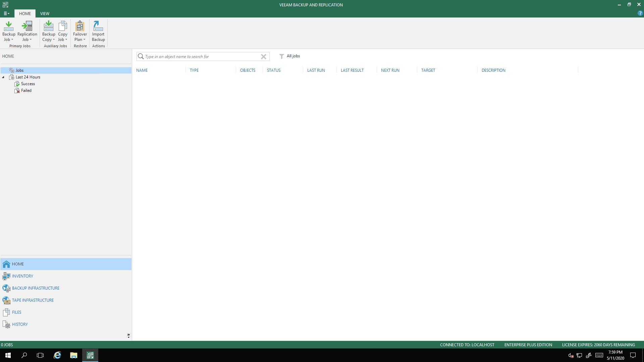Screen dimensions: 644x362
Task: Click the 0 JOBS status bar text
Action: point(7,345)
